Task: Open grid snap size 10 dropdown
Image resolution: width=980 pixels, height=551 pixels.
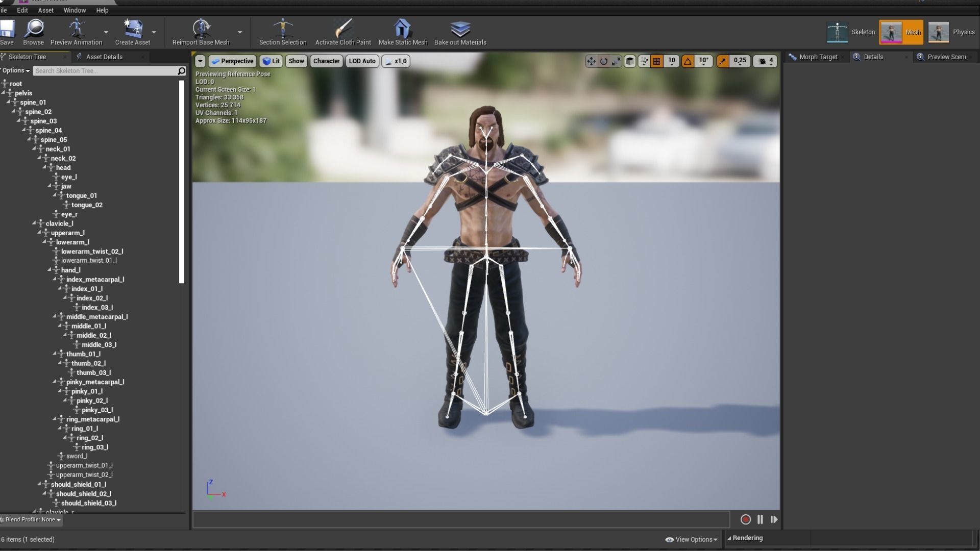Action: point(672,61)
